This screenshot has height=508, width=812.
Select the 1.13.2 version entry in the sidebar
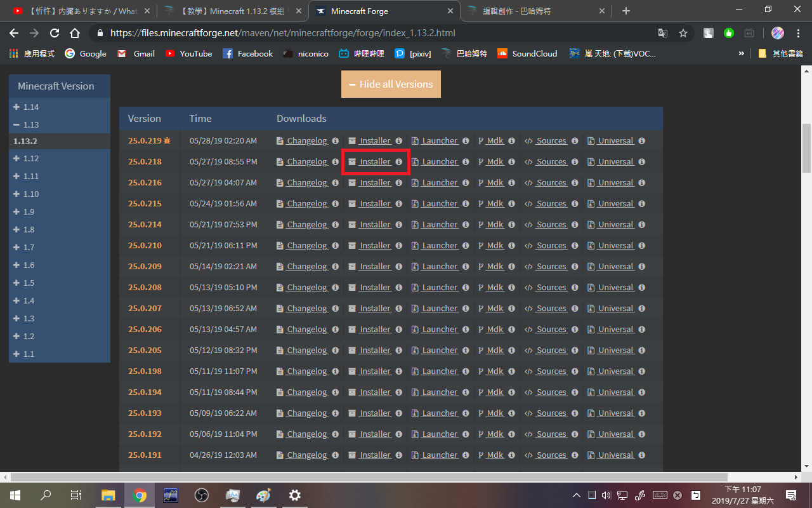tap(59, 142)
